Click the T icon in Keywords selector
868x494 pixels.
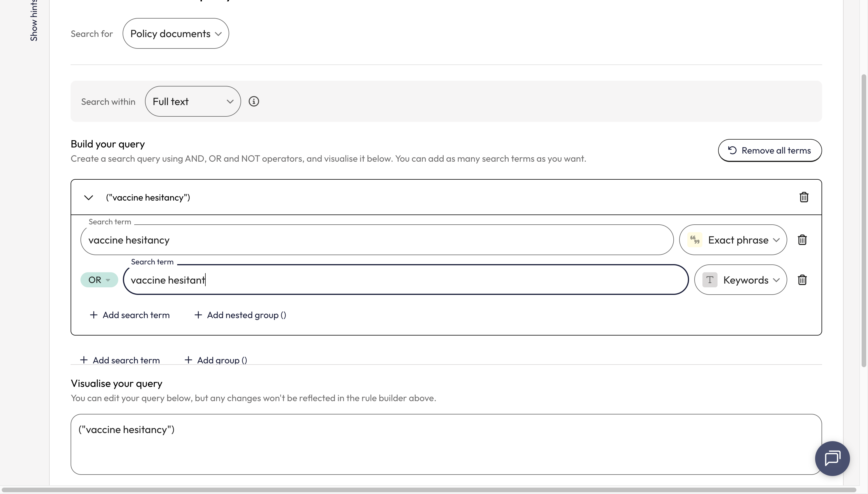click(709, 280)
